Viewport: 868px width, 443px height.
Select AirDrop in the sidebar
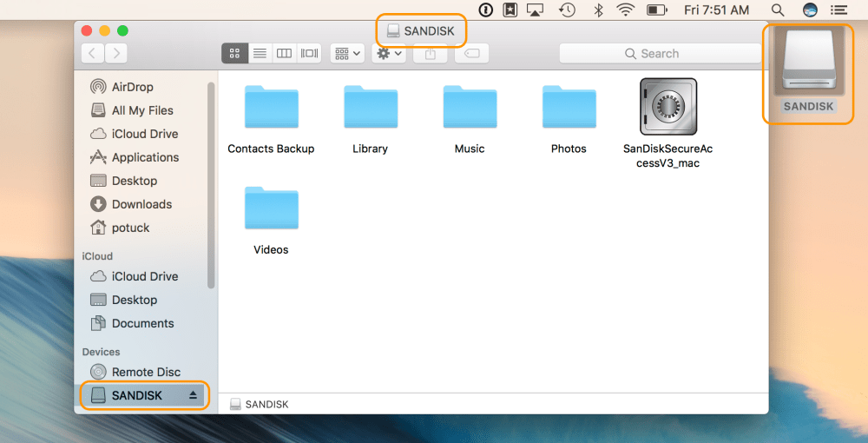coord(132,87)
